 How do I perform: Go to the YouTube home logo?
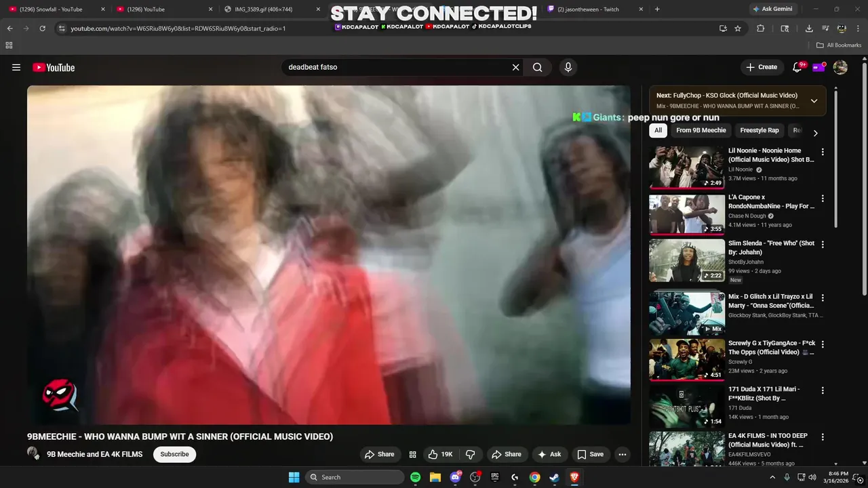(54, 67)
